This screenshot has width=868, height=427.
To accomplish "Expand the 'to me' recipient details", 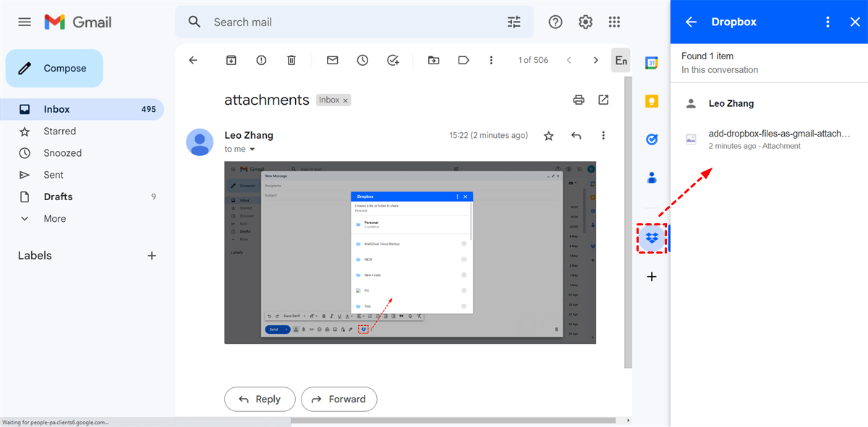I will pyautogui.click(x=252, y=149).
